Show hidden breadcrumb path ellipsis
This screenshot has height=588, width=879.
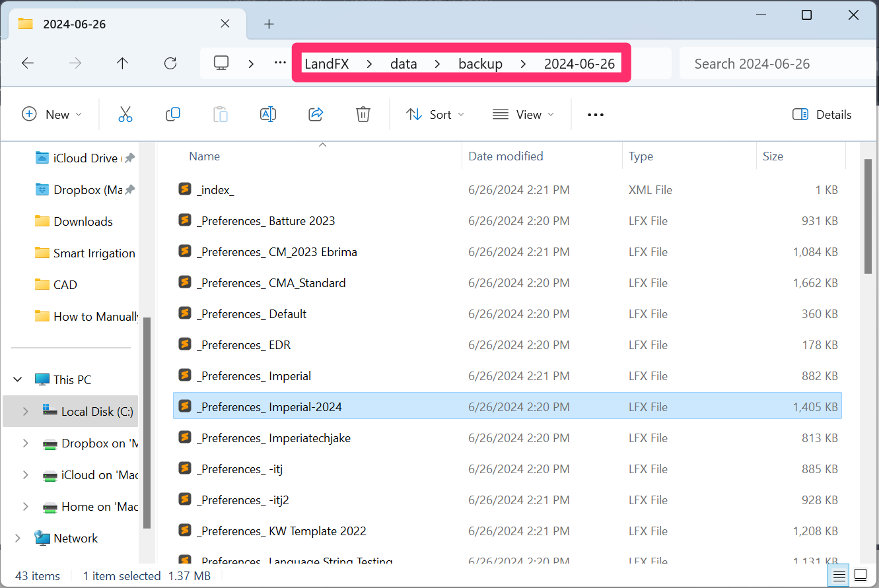tap(280, 63)
